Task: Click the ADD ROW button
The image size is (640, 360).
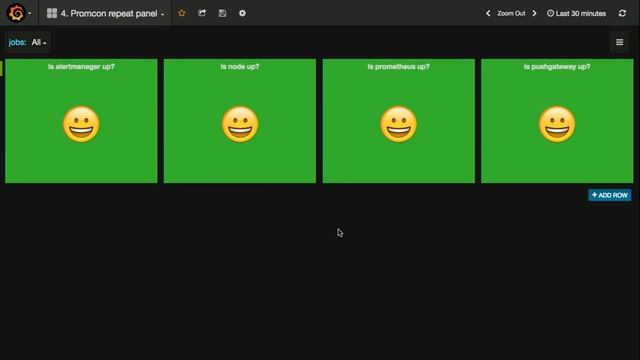Action: (609, 195)
